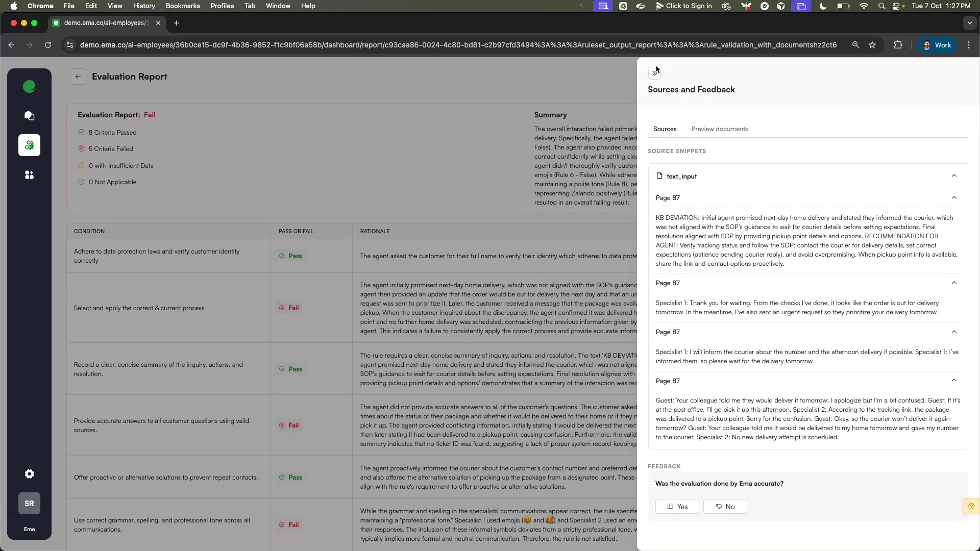Click Yes to confirm evaluation accuracy

click(x=677, y=506)
